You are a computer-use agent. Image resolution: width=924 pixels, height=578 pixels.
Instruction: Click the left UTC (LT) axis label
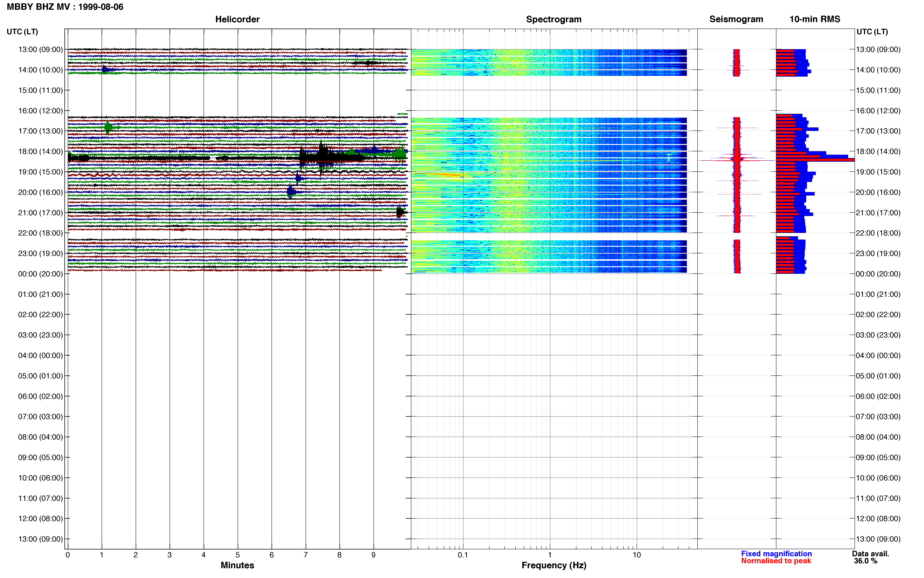(x=22, y=32)
